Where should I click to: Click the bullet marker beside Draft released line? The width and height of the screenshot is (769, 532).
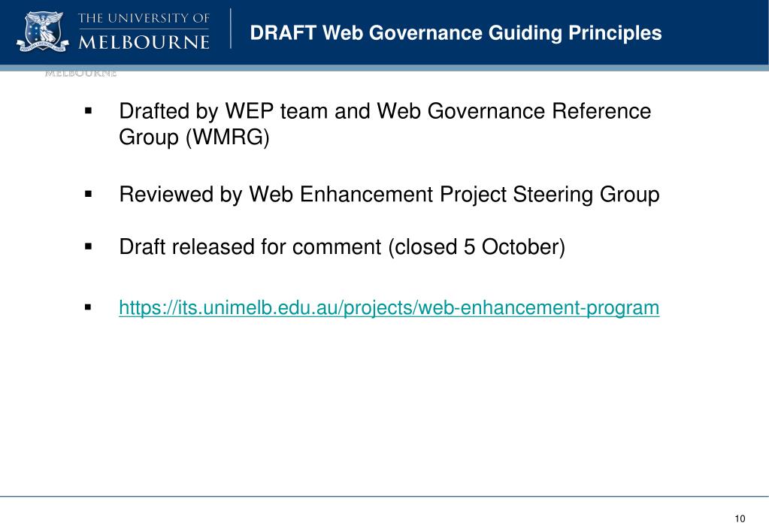point(88,246)
